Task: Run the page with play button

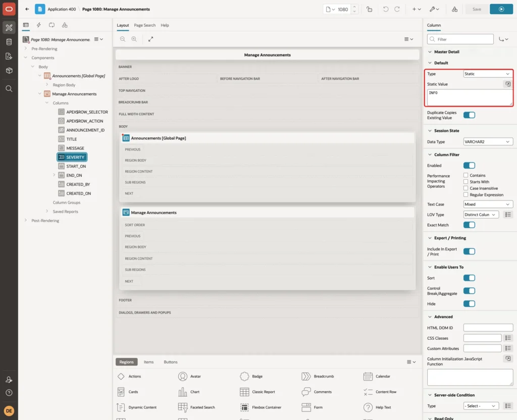Action: 501,9
